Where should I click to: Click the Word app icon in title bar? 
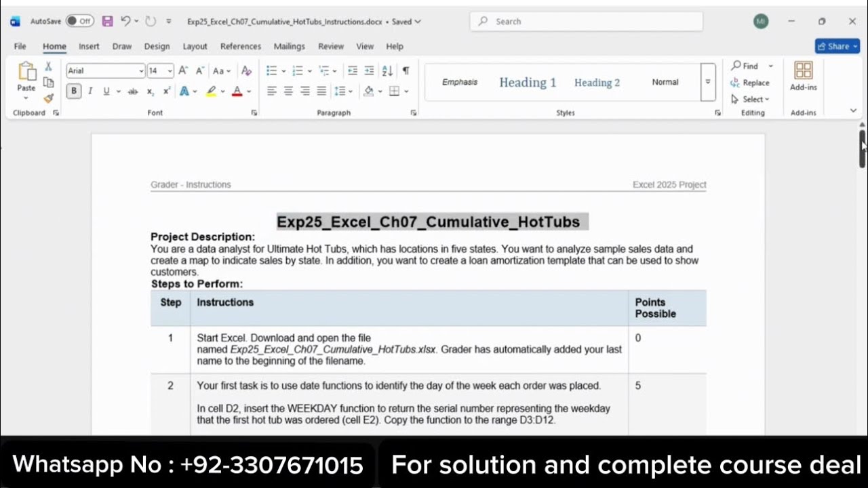tap(15, 21)
